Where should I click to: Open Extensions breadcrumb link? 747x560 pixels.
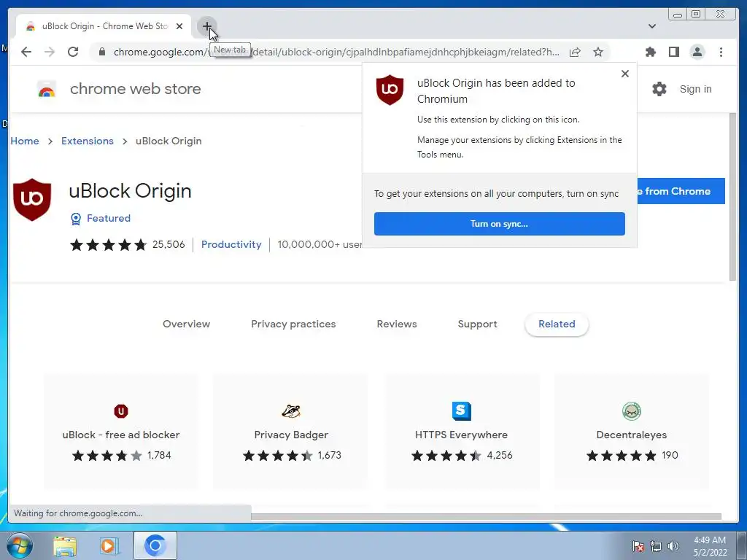coord(88,141)
